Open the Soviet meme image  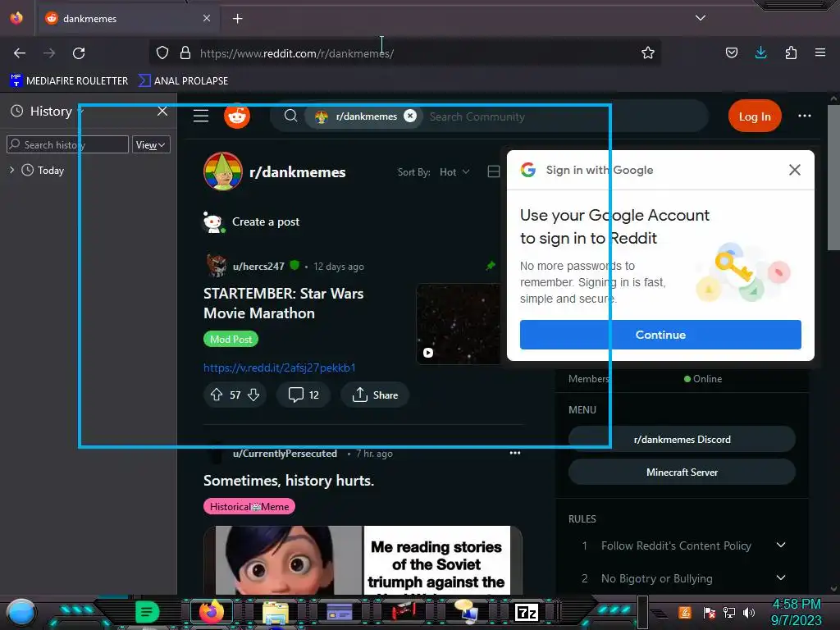tap(363, 559)
